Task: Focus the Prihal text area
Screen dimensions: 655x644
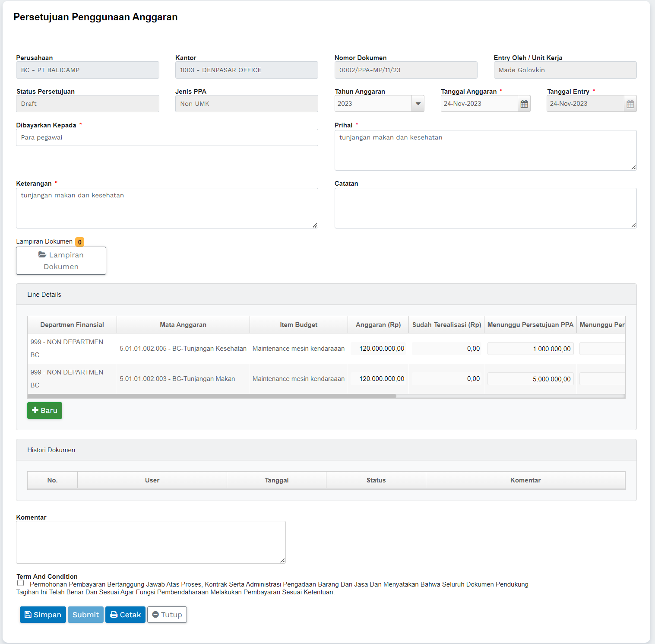Action: click(485, 150)
